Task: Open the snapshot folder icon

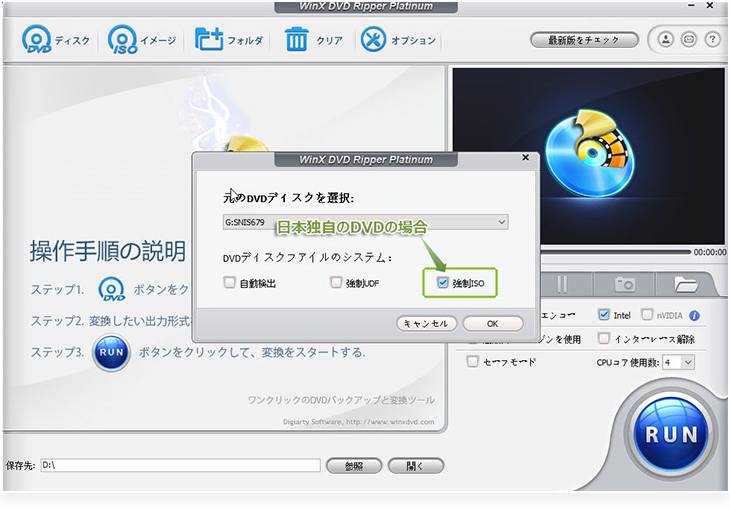Action: pos(685,284)
